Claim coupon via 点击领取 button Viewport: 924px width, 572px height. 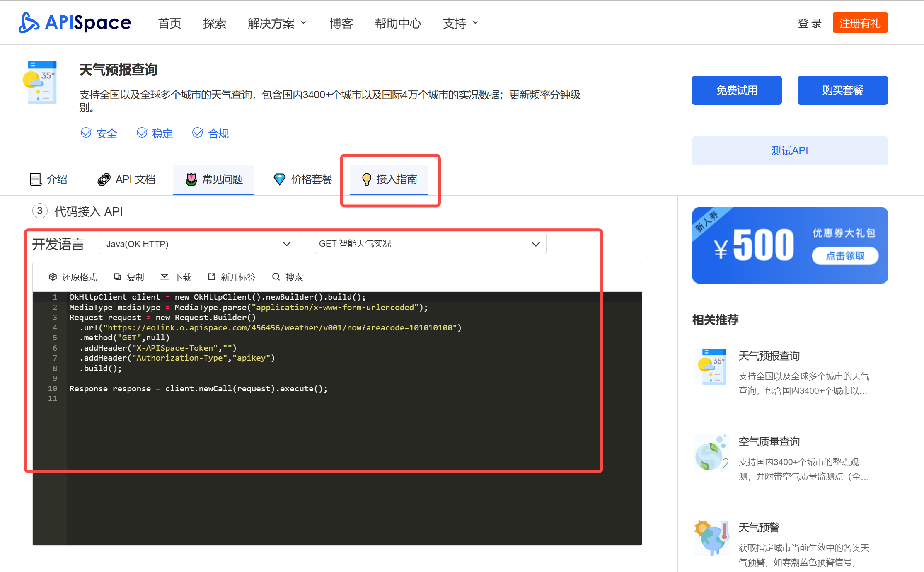[x=844, y=256]
